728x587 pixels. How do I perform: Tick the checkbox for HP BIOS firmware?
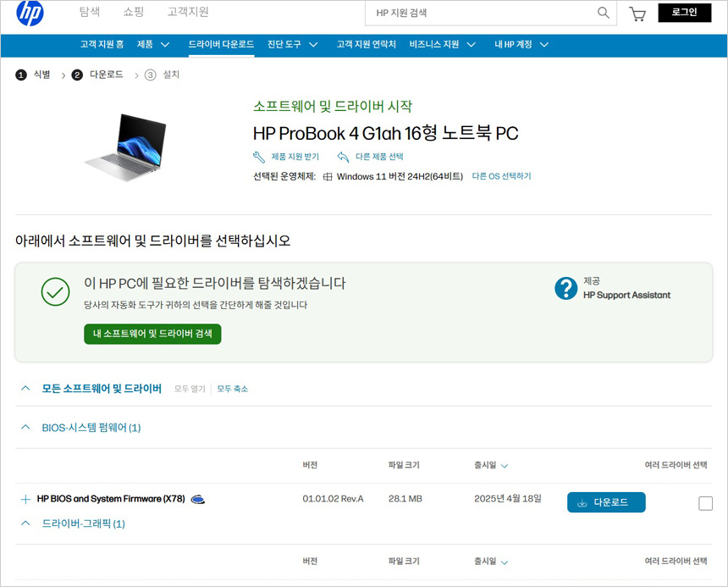coord(705,503)
